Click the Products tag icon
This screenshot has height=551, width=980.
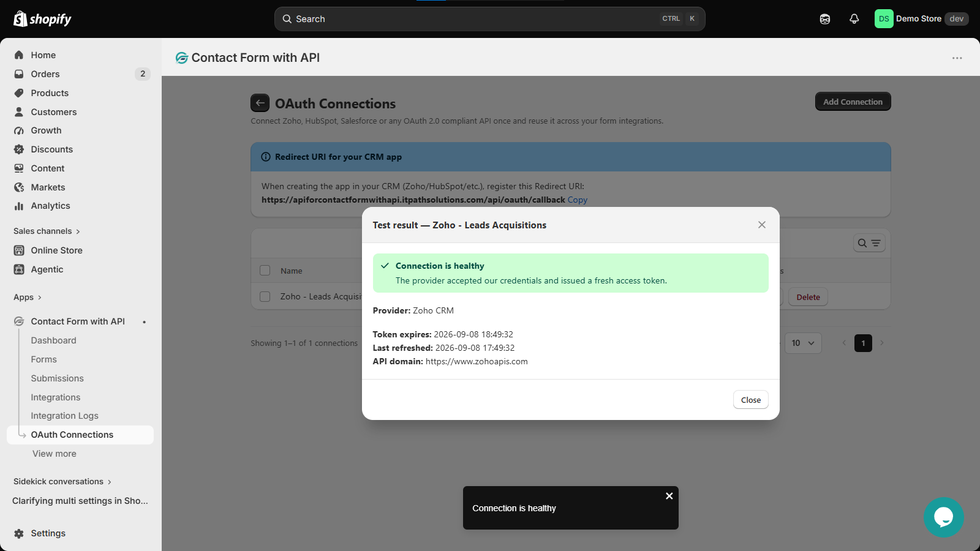click(x=19, y=93)
